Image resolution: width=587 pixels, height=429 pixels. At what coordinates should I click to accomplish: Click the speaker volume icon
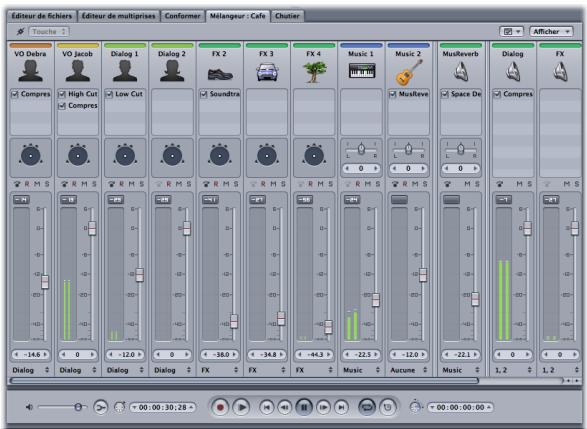(x=29, y=407)
